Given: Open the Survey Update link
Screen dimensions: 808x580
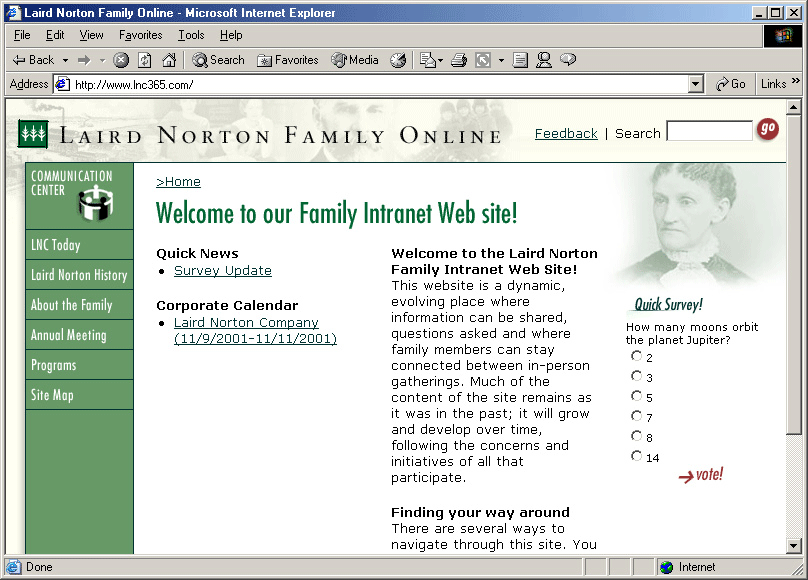Looking at the screenshot, I should point(223,271).
